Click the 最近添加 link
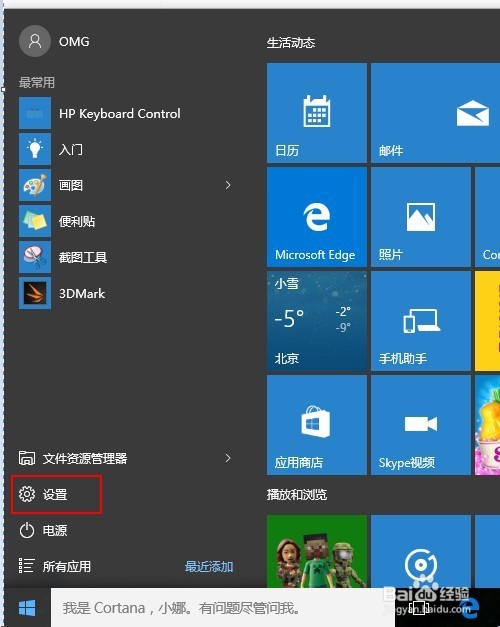Viewport: 500px width, 627px height. coord(209,567)
